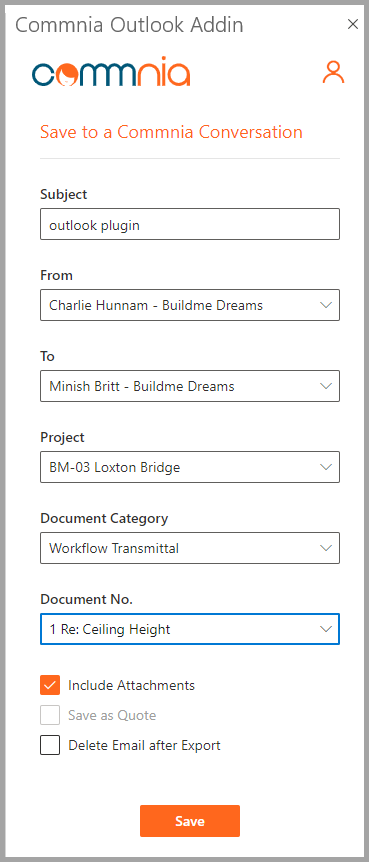The width and height of the screenshot is (369, 862).
Task: Click the Commnia logo
Action: pos(111,71)
